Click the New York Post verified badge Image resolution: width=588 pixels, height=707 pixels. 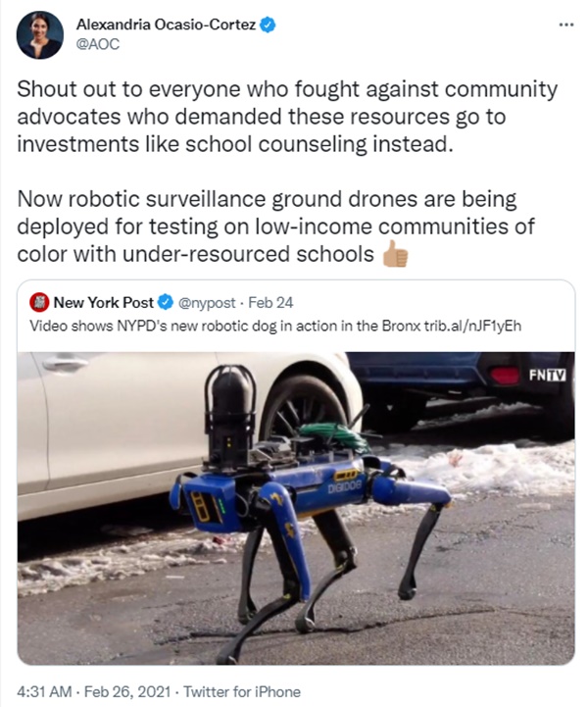(x=166, y=302)
